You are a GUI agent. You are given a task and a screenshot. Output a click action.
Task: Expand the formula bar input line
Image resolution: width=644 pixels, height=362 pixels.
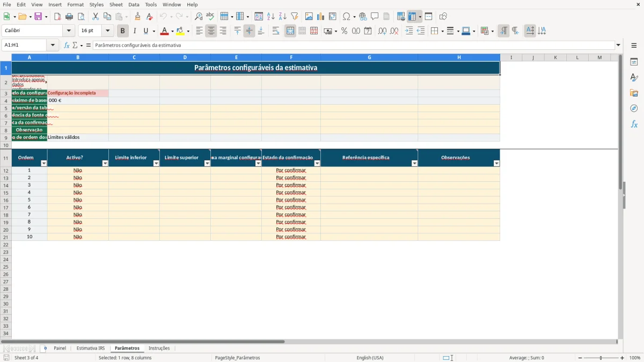tap(618, 45)
